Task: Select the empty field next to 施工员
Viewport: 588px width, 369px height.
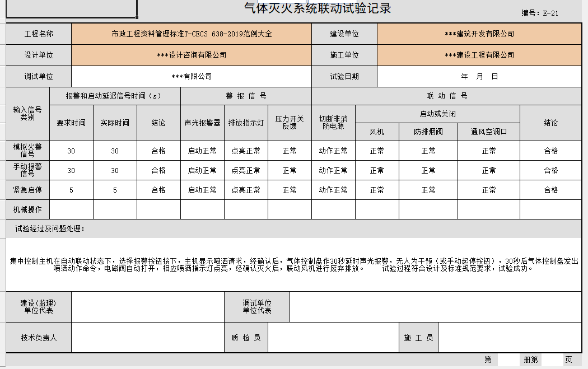Action: 510,338
